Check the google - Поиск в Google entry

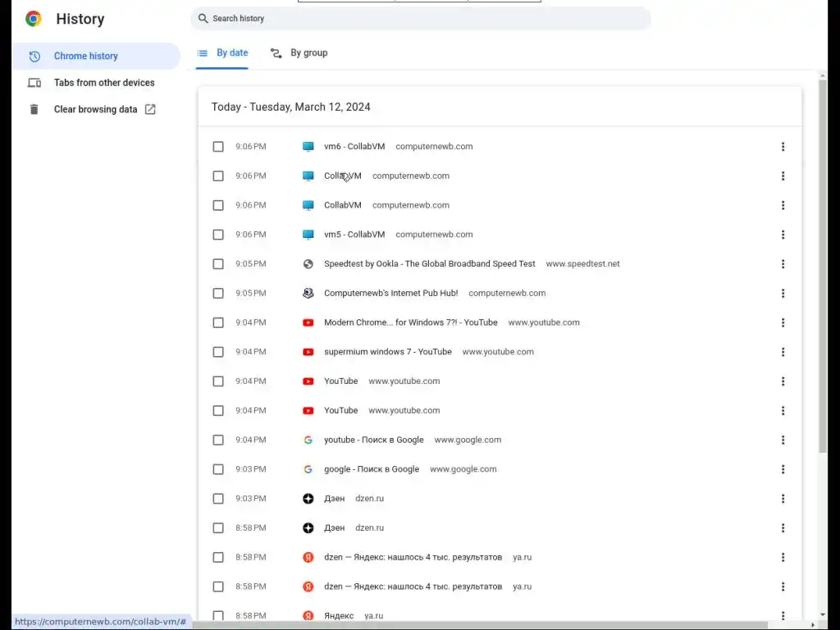(x=218, y=469)
